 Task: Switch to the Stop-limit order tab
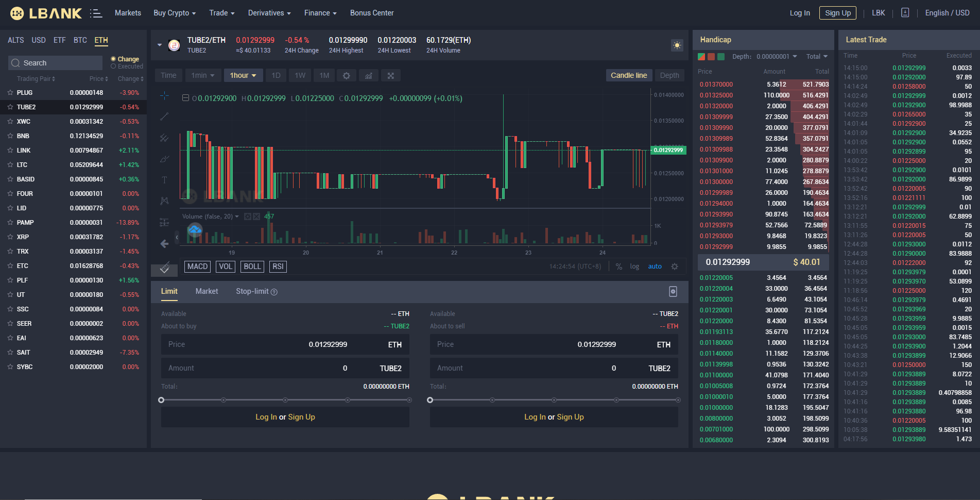coord(256,291)
